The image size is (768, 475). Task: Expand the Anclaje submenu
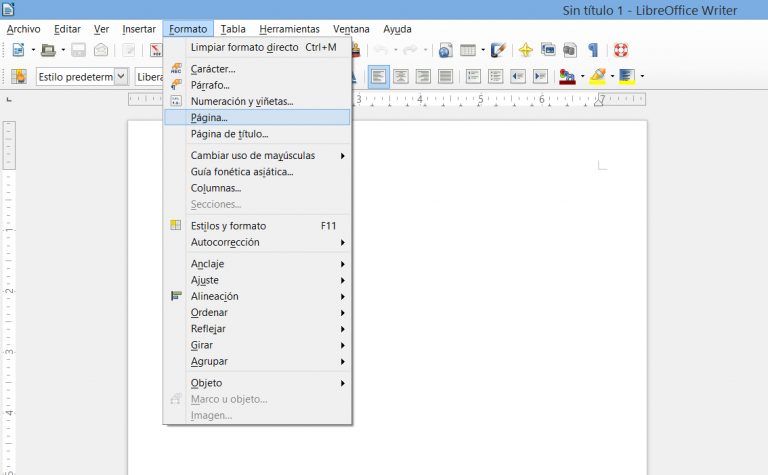[x=258, y=264]
